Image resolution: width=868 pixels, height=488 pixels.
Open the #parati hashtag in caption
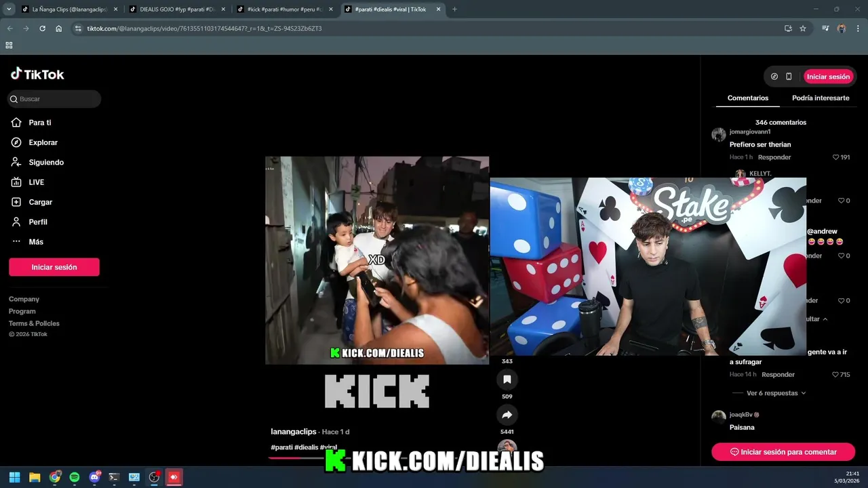[281, 447]
